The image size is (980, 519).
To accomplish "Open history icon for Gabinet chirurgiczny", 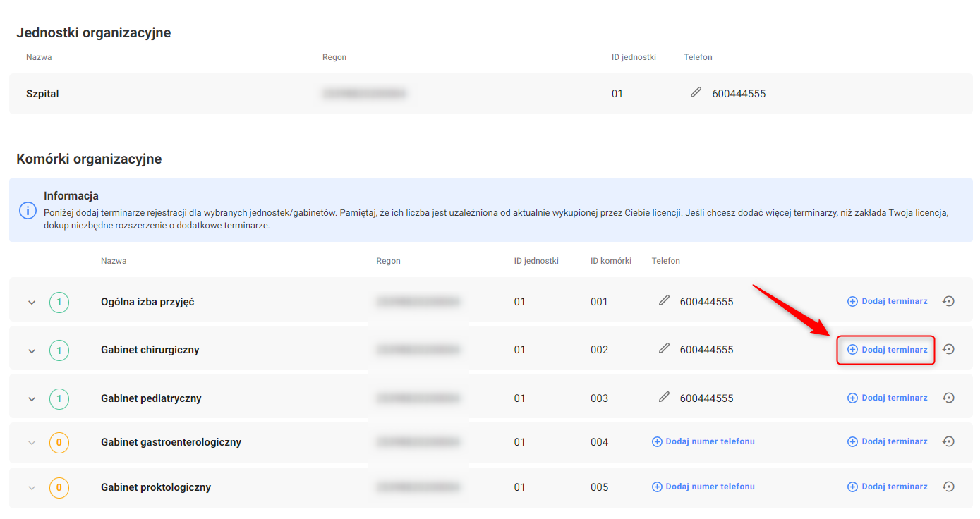I will pyautogui.click(x=949, y=349).
